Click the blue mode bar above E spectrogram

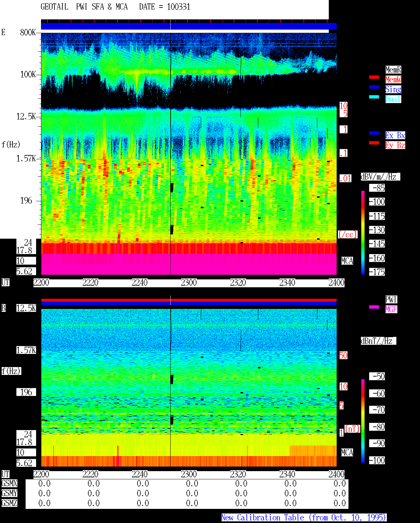(189, 26)
